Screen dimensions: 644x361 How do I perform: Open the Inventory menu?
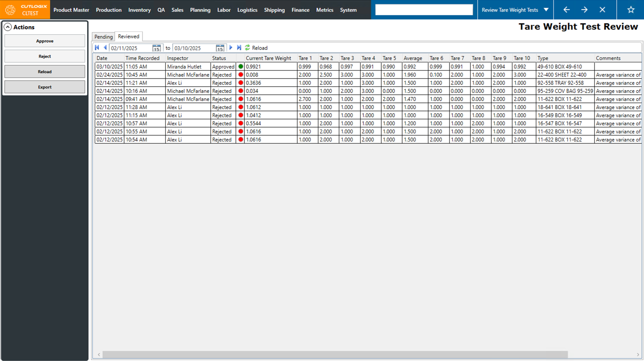pyautogui.click(x=139, y=10)
